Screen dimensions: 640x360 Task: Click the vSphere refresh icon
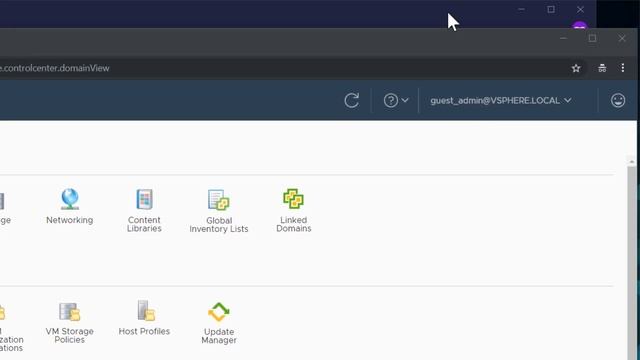pyautogui.click(x=351, y=100)
